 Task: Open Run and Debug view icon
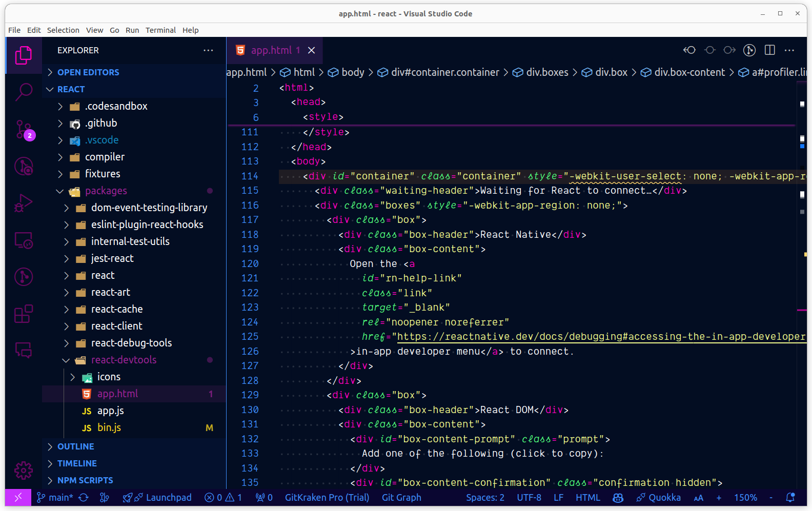click(24, 203)
